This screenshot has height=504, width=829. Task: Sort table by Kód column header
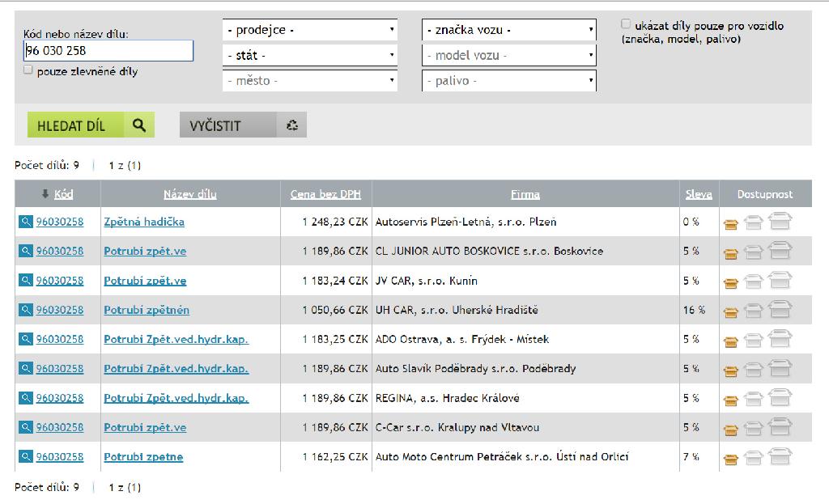tap(63, 194)
